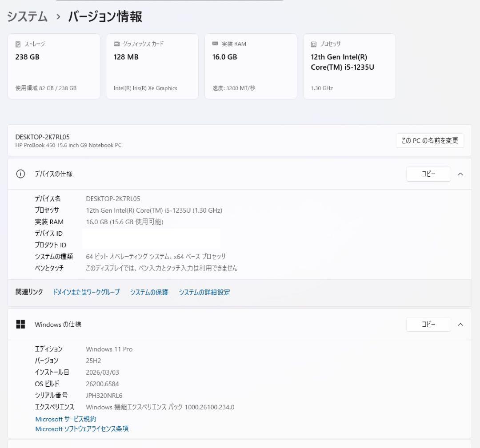Click the 関連リンク label

(x=29, y=292)
